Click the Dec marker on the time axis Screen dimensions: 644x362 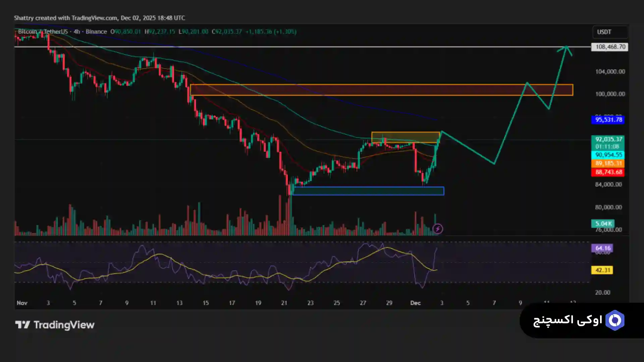[415, 303]
